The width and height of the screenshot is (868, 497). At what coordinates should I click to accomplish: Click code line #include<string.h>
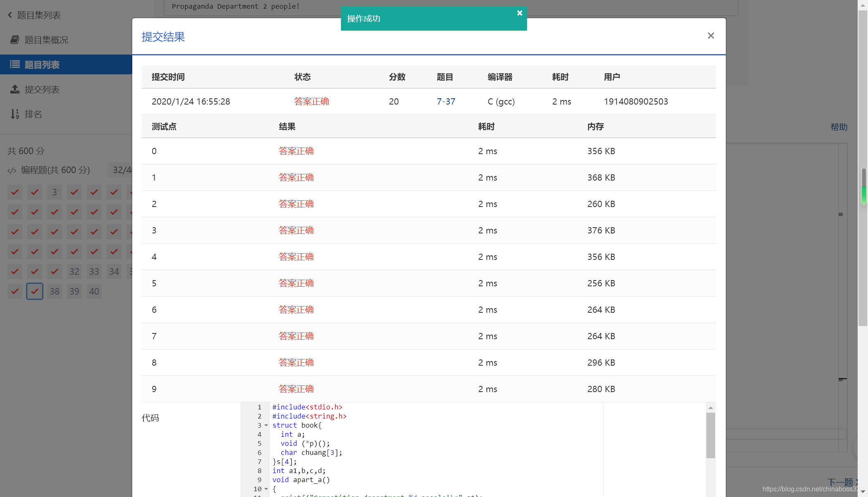click(x=309, y=416)
